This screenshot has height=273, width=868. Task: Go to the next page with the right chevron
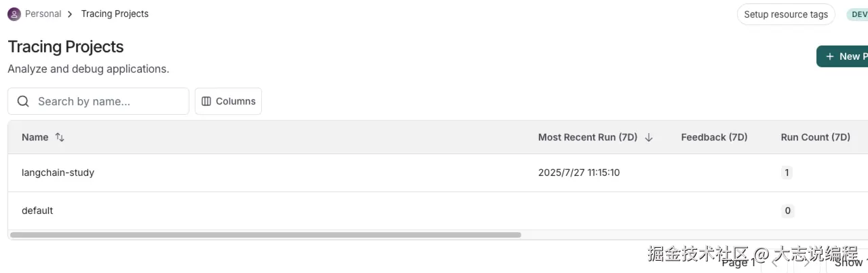[806, 262]
